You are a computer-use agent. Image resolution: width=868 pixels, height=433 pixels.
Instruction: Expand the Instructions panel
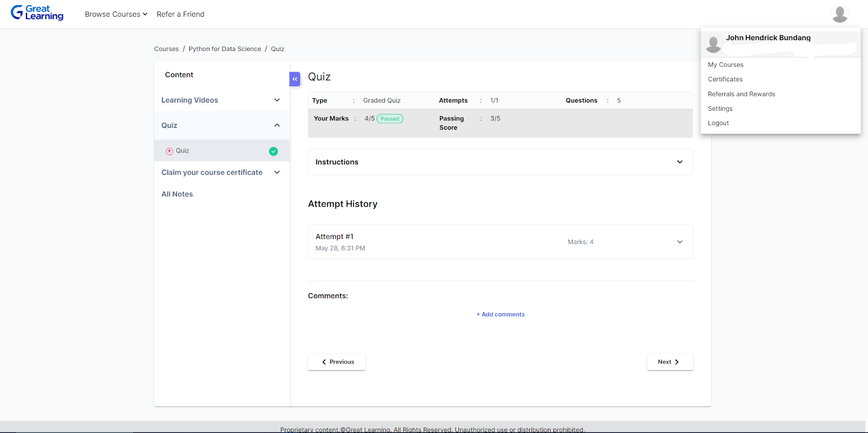click(500, 162)
